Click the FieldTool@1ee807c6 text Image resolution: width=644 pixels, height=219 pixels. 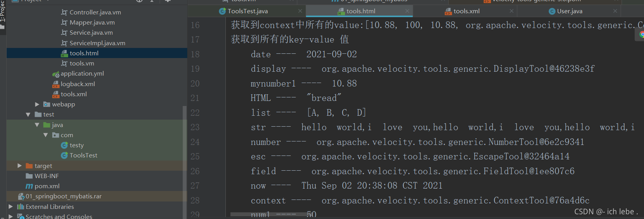529,171
